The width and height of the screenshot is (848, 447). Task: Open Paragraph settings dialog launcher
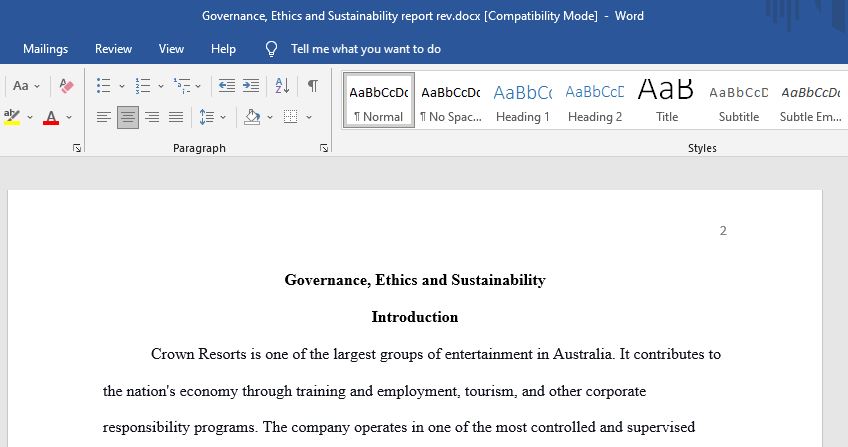click(x=324, y=148)
